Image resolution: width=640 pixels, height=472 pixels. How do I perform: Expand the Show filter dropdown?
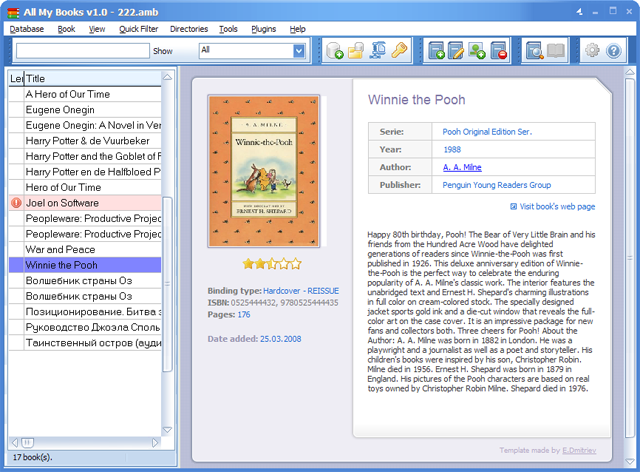coord(298,50)
